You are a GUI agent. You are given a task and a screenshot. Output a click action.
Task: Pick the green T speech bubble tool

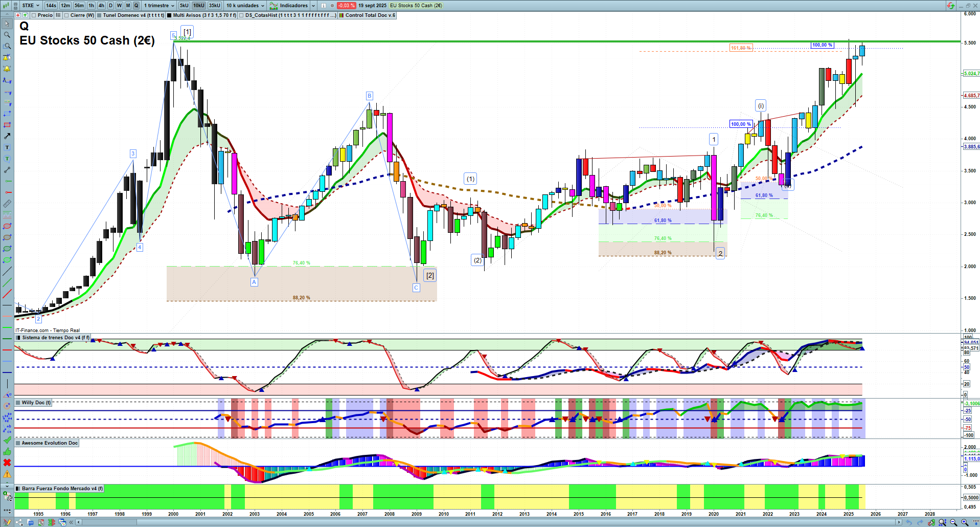point(7,159)
